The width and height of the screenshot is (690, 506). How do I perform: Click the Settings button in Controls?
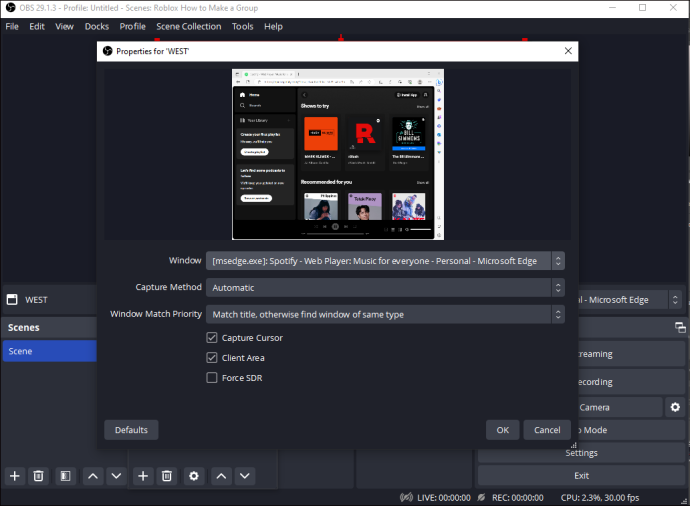(x=581, y=453)
